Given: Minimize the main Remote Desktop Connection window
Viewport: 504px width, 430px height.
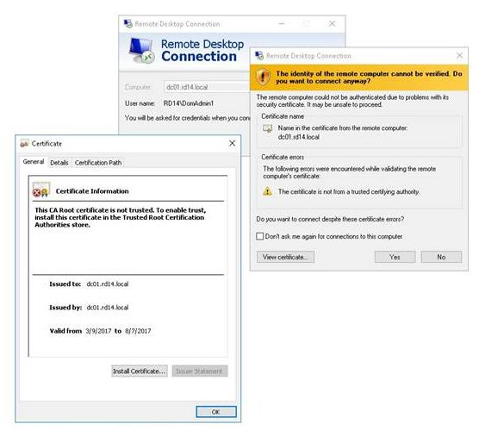Looking at the screenshot, I should tap(282, 24).
